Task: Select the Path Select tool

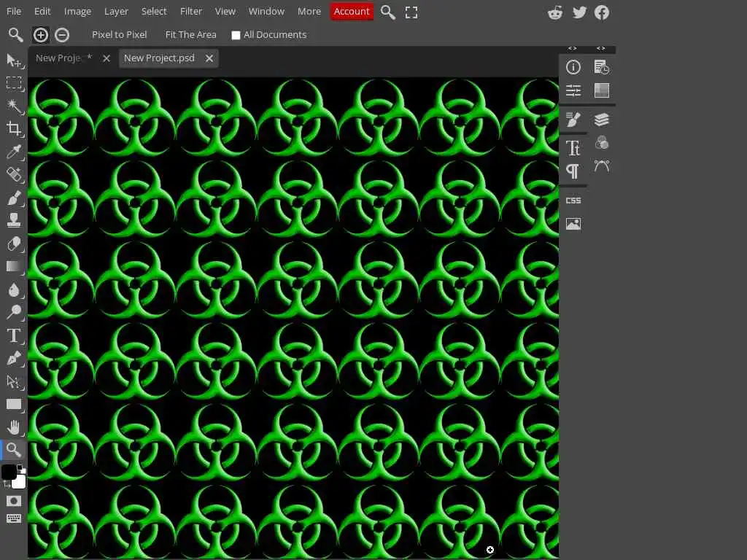Action: [13, 381]
